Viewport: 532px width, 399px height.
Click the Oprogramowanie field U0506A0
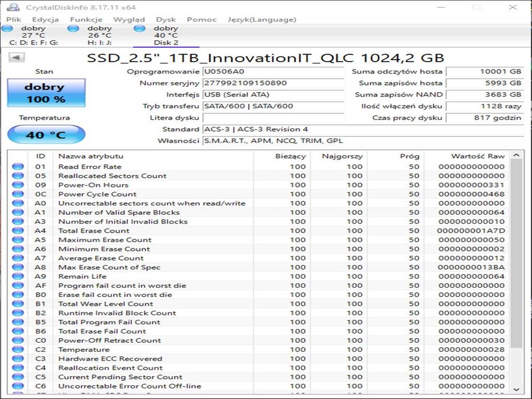click(x=274, y=72)
